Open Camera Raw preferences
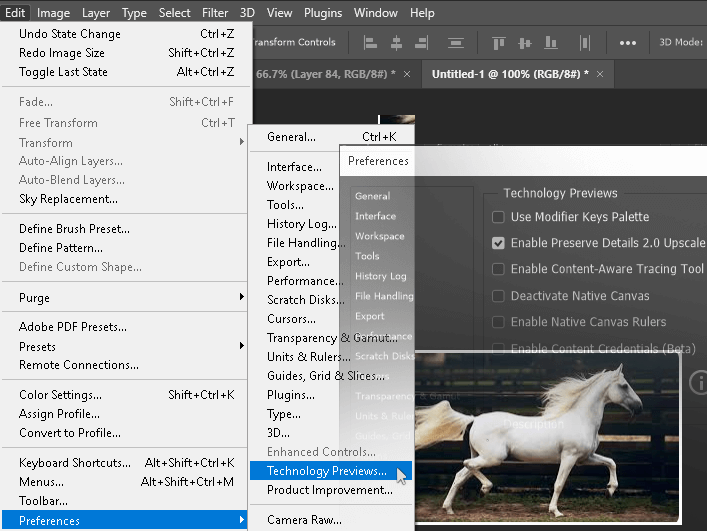The width and height of the screenshot is (707, 531). click(331, 520)
